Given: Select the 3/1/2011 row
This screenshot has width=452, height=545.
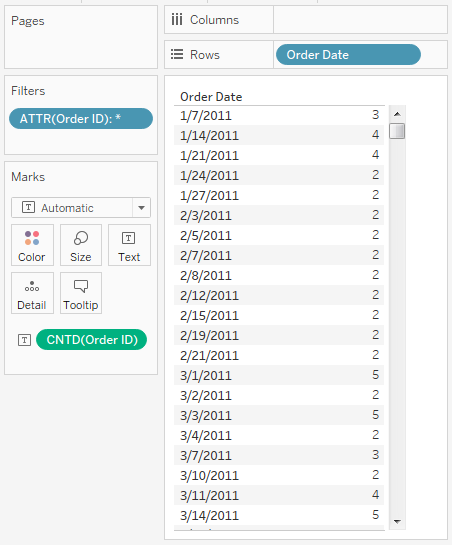Looking at the screenshot, I should (279, 375).
